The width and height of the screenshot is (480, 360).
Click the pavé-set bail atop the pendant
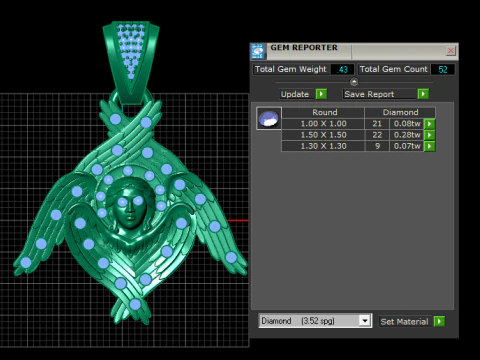131,62
